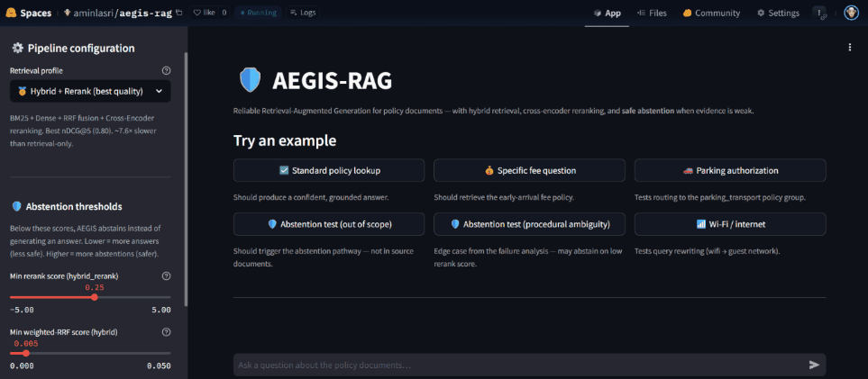Screen dimensions: 868x379
Task: Click the Abstention thresholds shield icon
Action: pyautogui.click(x=16, y=206)
